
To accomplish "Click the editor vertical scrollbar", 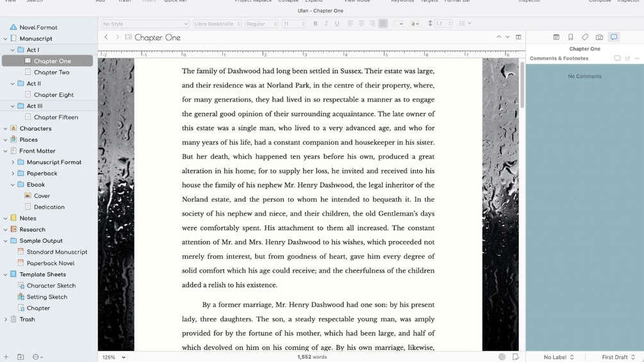I will pyautogui.click(x=522, y=85).
